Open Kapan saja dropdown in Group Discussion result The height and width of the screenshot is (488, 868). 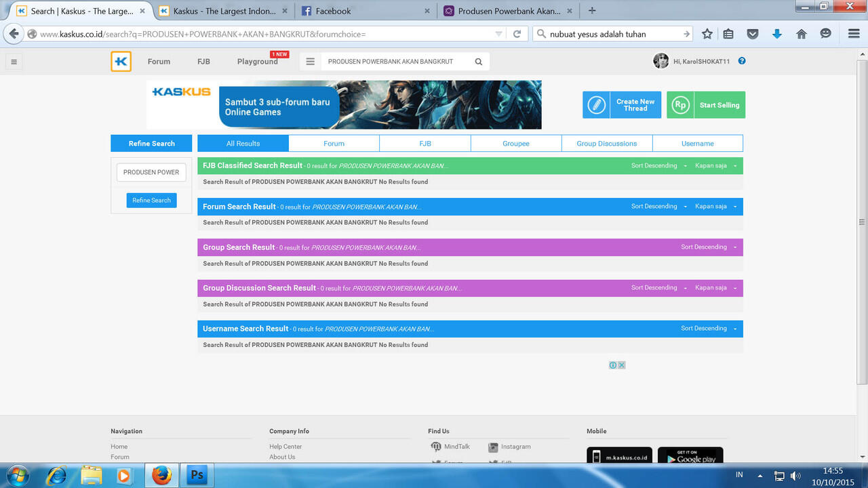(716, 287)
